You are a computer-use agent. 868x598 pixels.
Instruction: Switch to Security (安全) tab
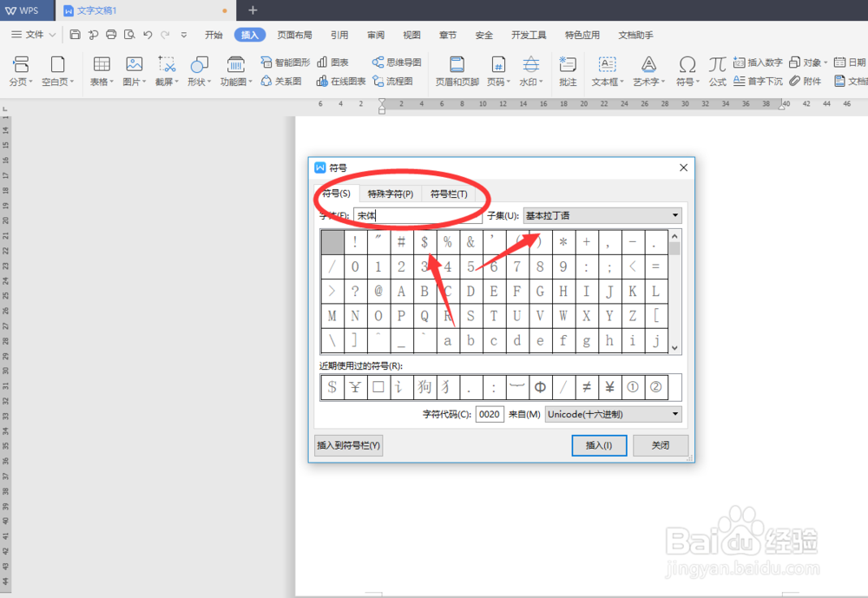click(x=483, y=35)
